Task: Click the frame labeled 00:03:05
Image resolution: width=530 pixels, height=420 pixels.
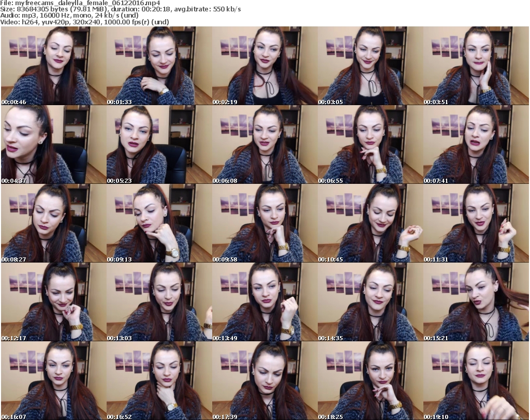Action: [x=370, y=66]
